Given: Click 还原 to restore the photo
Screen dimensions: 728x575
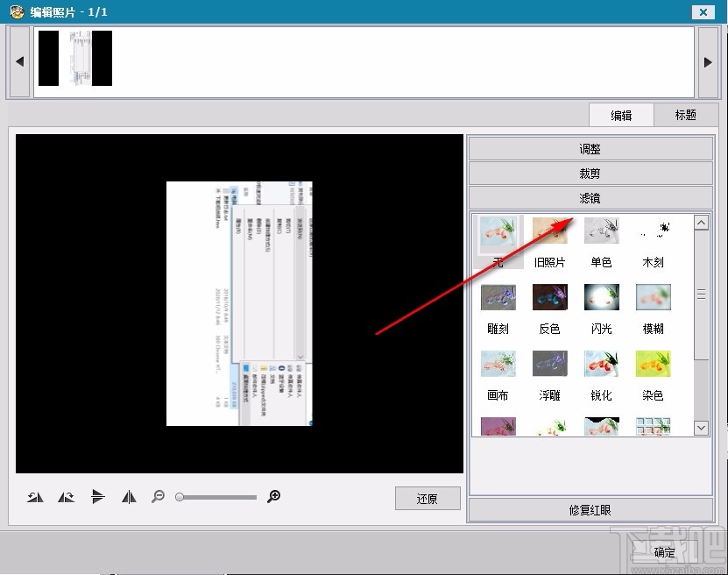Looking at the screenshot, I should click(x=428, y=498).
